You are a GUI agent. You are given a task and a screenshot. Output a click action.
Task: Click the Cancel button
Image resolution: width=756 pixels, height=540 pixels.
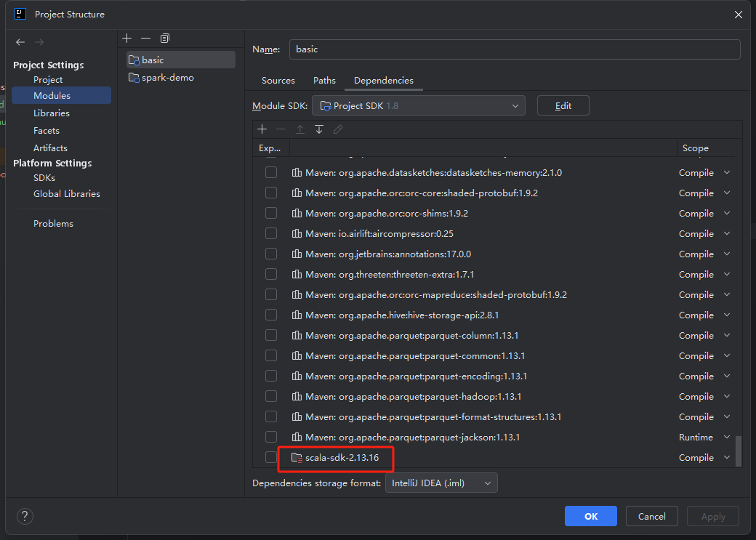(652, 516)
